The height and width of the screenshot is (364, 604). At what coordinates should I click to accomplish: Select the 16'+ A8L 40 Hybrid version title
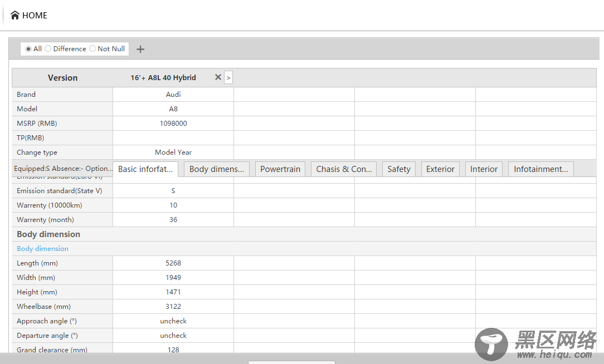point(163,78)
